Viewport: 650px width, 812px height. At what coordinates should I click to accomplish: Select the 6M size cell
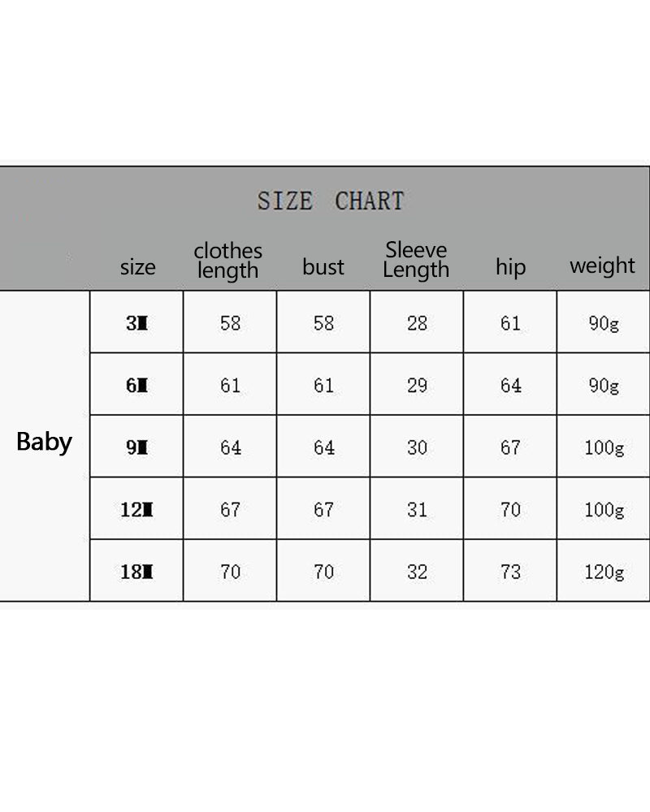pos(136,386)
